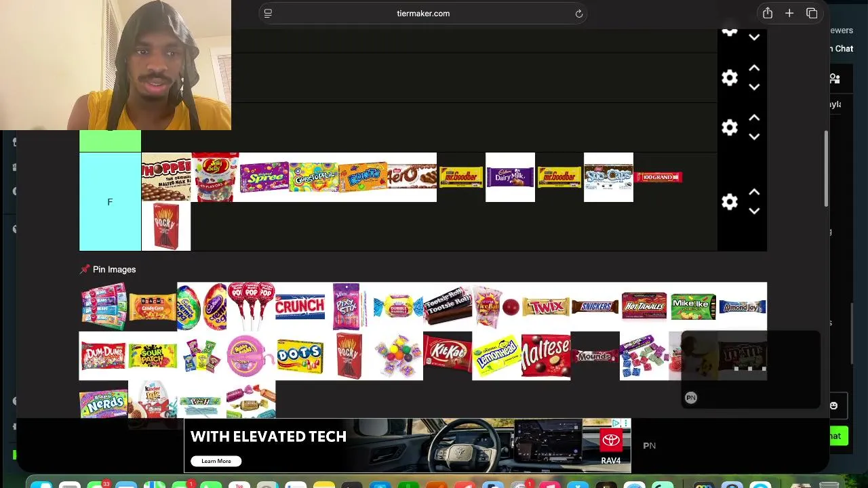Select Jelly Belly bag in the F tier

point(215,177)
